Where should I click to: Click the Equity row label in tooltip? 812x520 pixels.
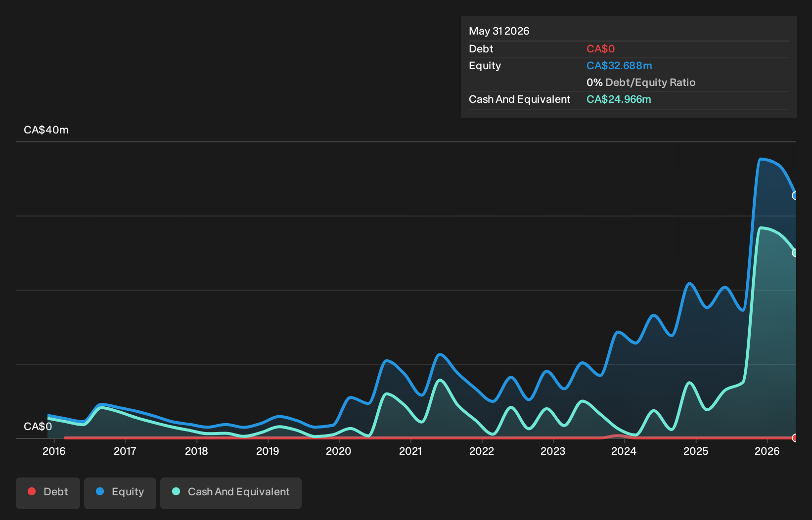[x=485, y=66]
